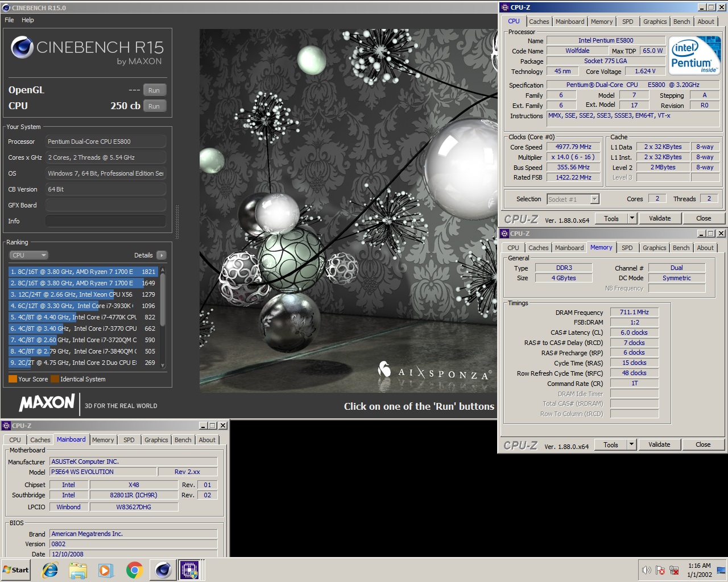This screenshot has height=582, width=728.
Task: Click the volume speaker tray icon
Action: click(x=646, y=570)
